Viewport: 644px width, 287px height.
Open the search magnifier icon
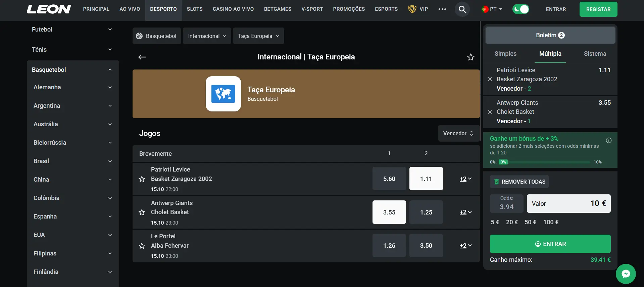(x=462, y=9)
